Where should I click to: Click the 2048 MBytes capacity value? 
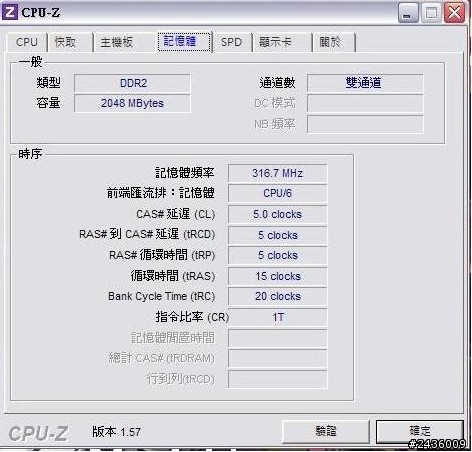coord(132,103)
